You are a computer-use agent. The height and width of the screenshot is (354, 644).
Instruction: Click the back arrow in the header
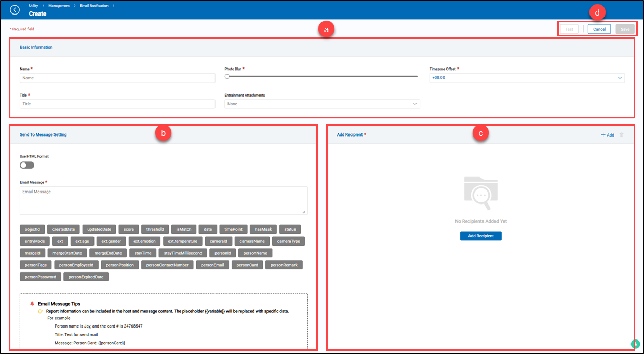15,9
